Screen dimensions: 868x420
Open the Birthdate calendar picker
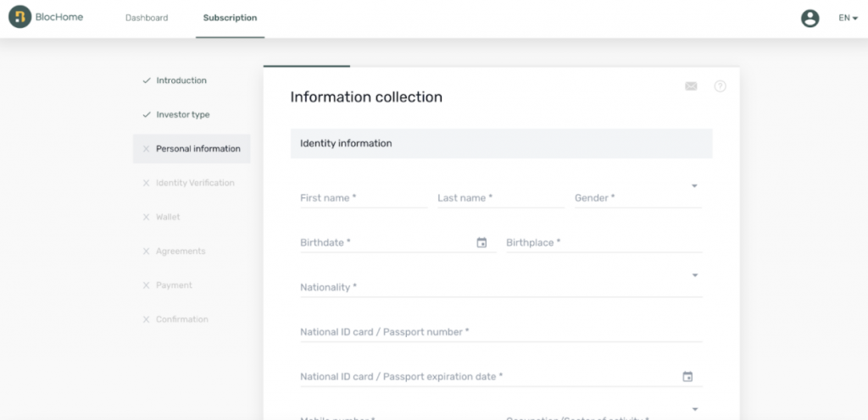(481, 243)
